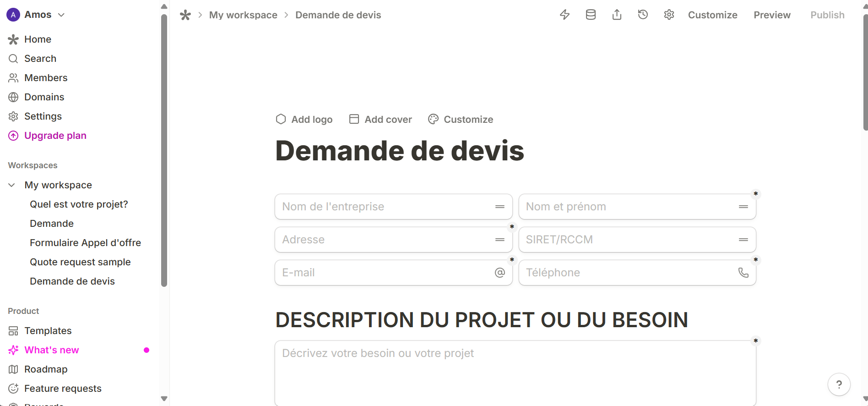Click the Templates layout icon

pyautogui.click(x=13, y=331)
